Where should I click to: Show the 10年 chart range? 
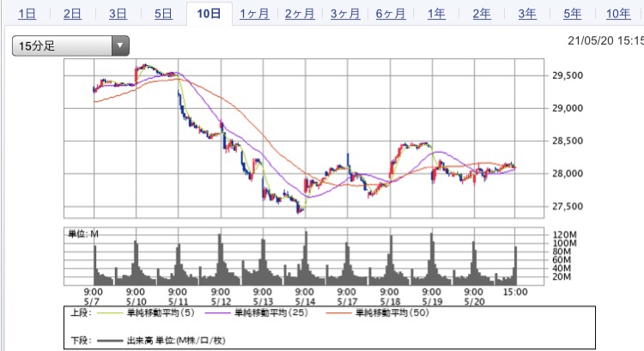[x=618, y=14]
